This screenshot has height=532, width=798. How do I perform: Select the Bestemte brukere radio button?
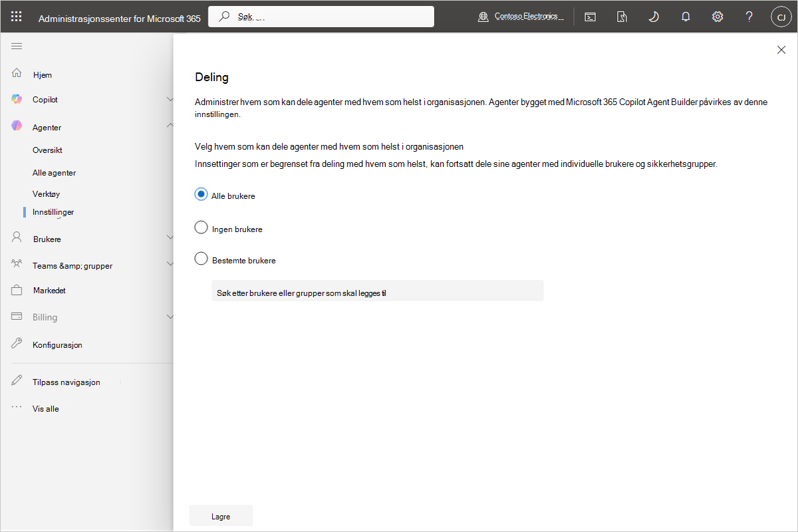(x=201, y=259)
